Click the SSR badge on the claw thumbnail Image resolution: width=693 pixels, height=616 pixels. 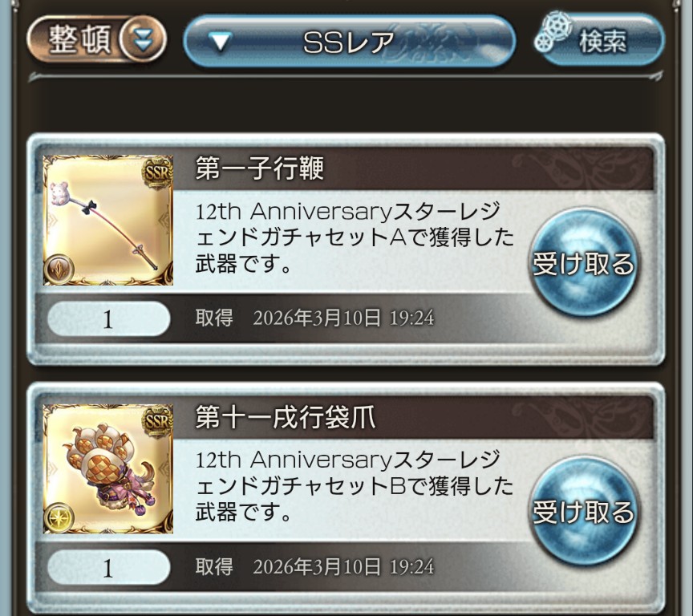coord(157,420)
